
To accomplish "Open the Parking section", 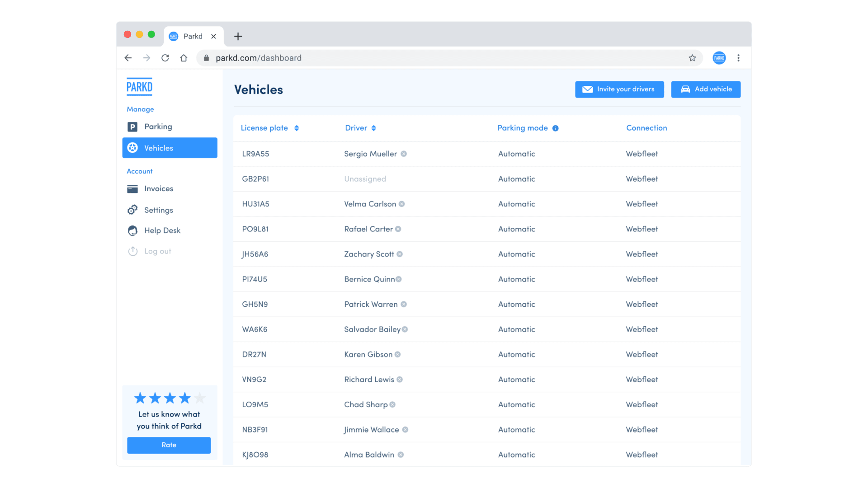I will (x=158, y=127).
